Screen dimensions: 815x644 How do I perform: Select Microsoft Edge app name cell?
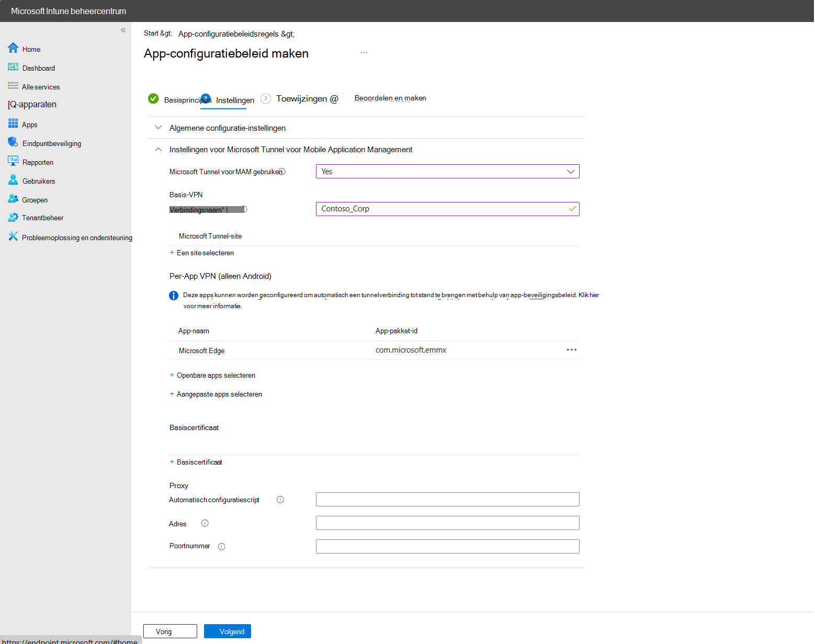pos(201,351)
